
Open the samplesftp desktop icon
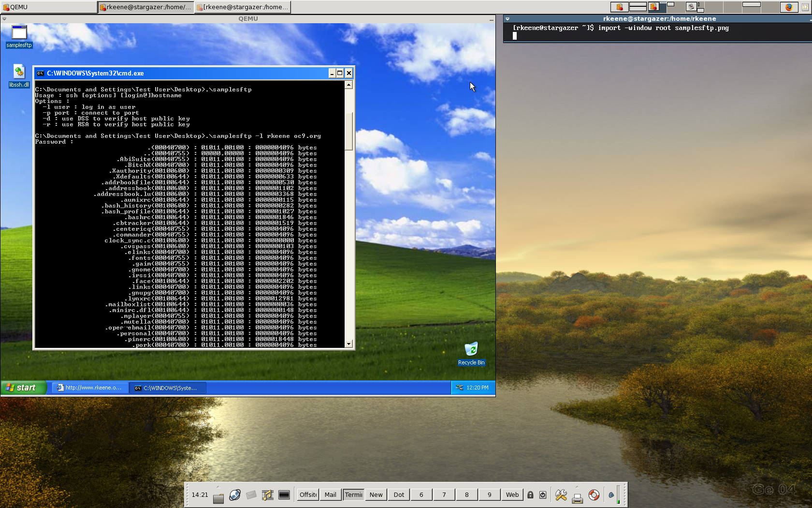coord(19,33)
